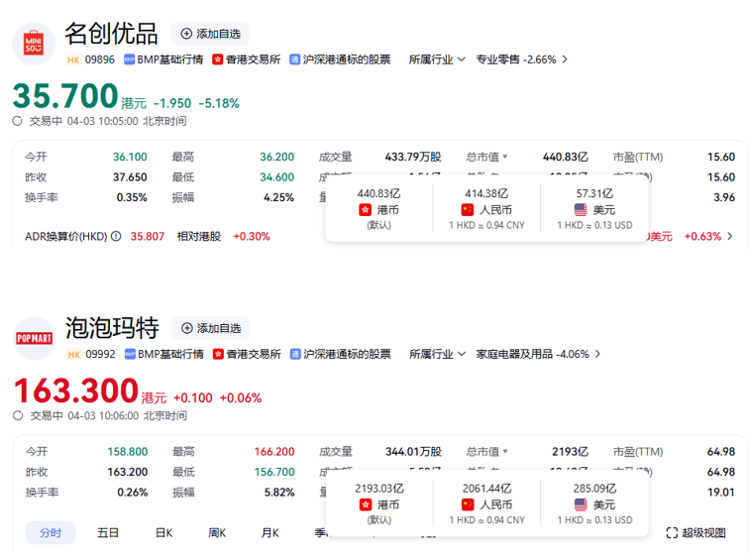Click the BMP基础行情 badge for 名创优品
749x560 pixels.
(x=163, y=59)
